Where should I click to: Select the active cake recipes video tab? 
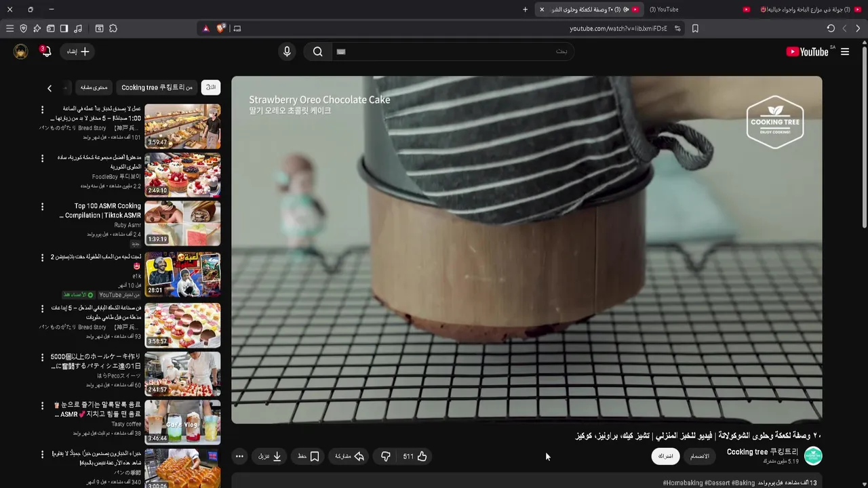click(590, 9)
